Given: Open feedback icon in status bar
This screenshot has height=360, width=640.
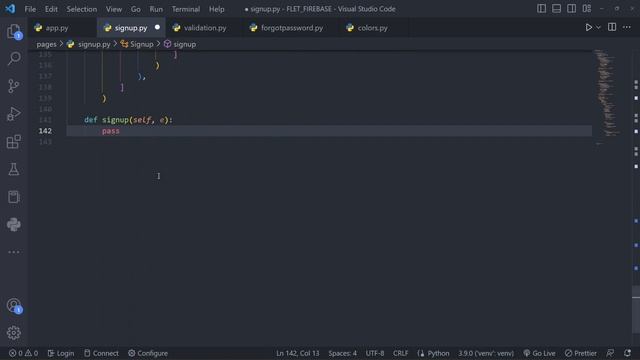Looking at the screenshot, I should pos(610,353).
